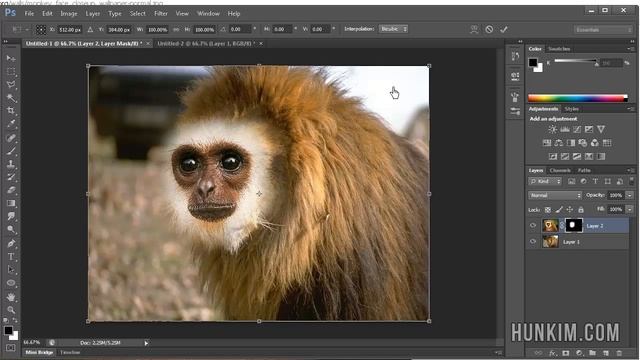Open the Essentials workspace dropdown
The width and height of the screenshot is (640, 360).
602,29
